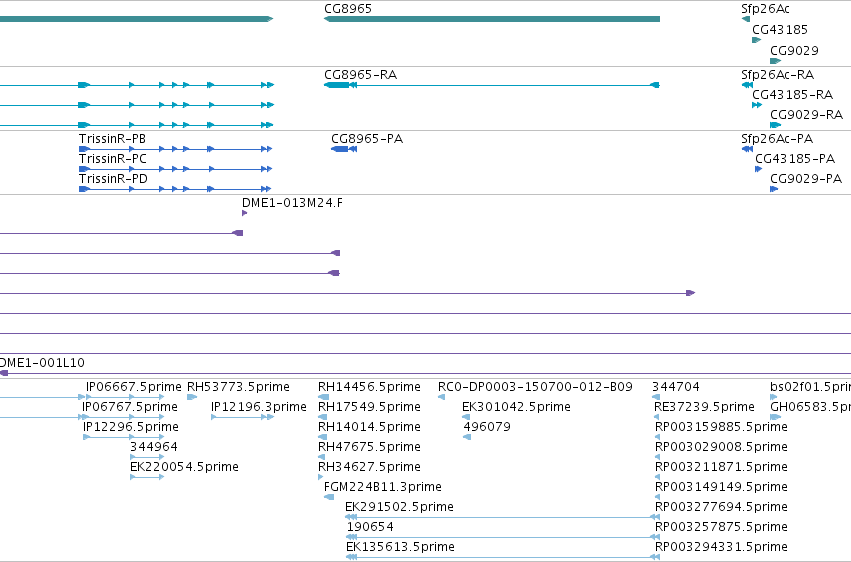Pick the RP003211871.5prime EST label
Viewport: 851px width, 562px height.
pos(721,468)
